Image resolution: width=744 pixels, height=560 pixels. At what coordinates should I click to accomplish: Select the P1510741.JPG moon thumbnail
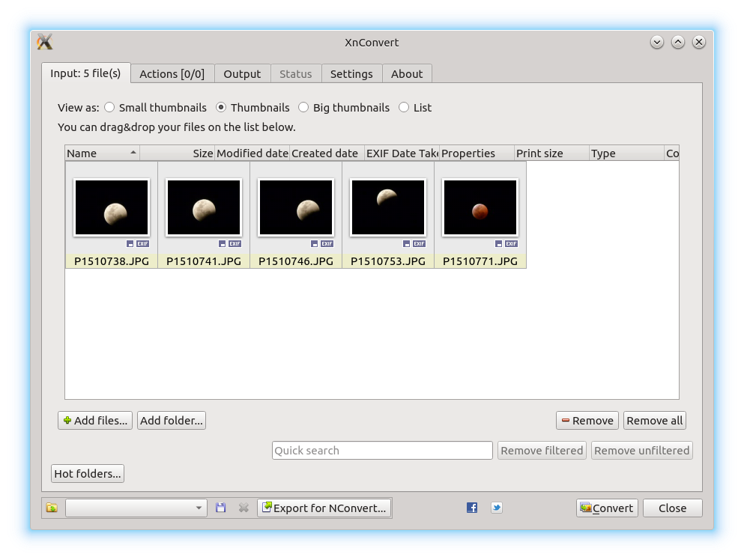(x=204, y=207)
